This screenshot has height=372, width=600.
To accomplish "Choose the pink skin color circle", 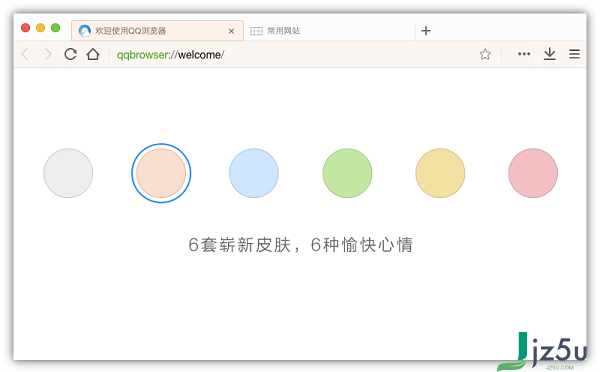I will click(533, 173).
